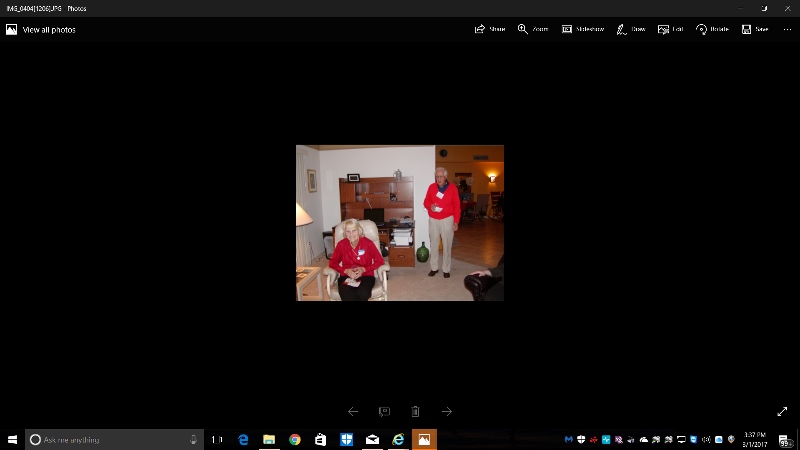Go to the previous photo arrow
Viewport: 800px width, 450px height.
pyautogui.click(x=353, y=411)
